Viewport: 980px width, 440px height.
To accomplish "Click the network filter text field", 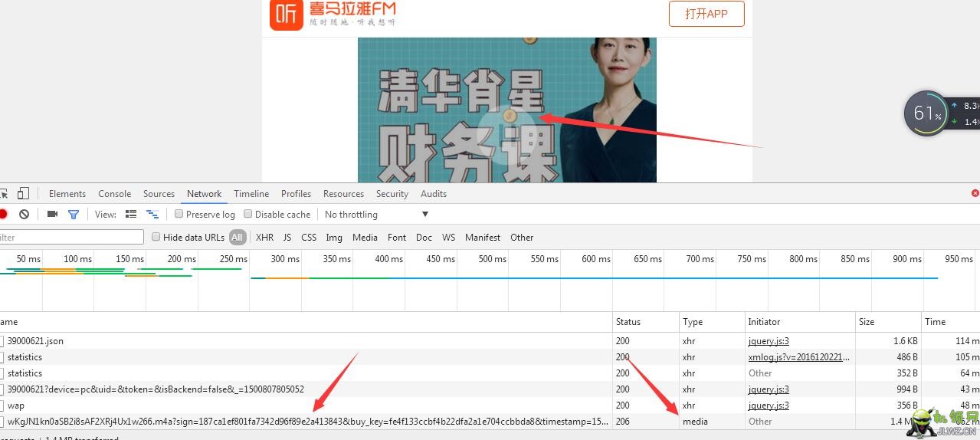I will [71, 238].
